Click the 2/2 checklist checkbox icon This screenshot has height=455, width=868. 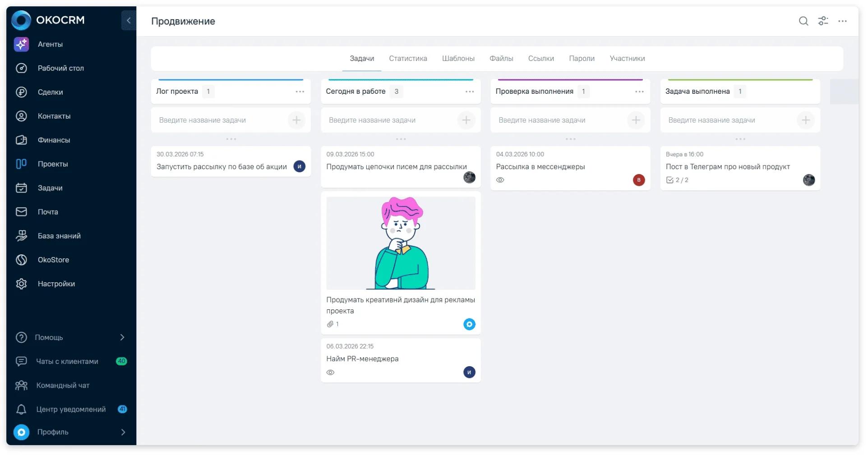tap(669, 180)
